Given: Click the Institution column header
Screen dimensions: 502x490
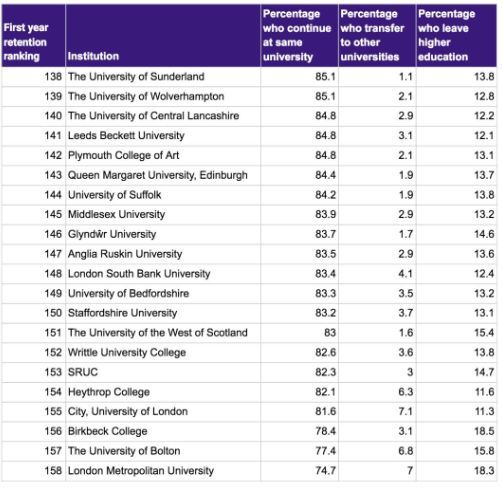Looking at the screenshot, I should pyautogui.click(x=163, y=36).
